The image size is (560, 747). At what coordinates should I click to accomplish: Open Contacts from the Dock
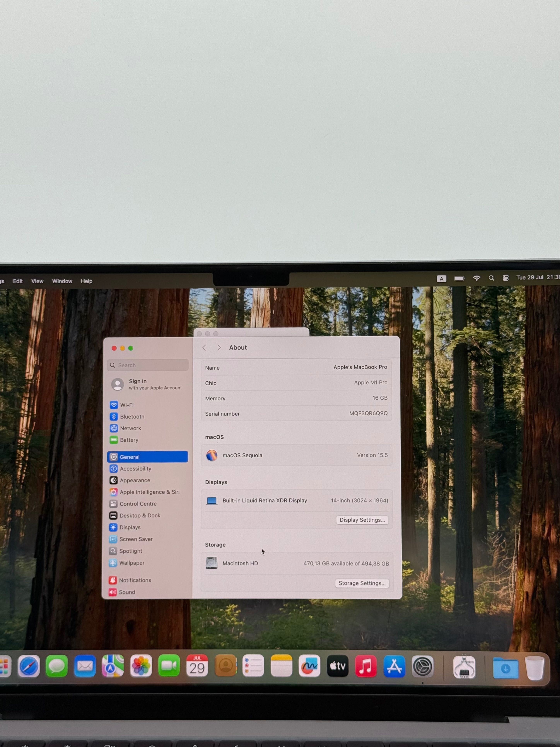tap(225, 666)
